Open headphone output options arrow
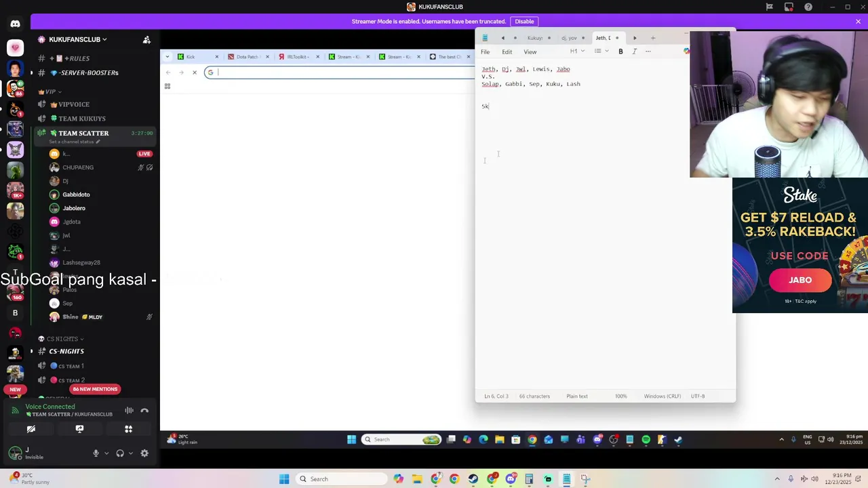 coord(130,453)
